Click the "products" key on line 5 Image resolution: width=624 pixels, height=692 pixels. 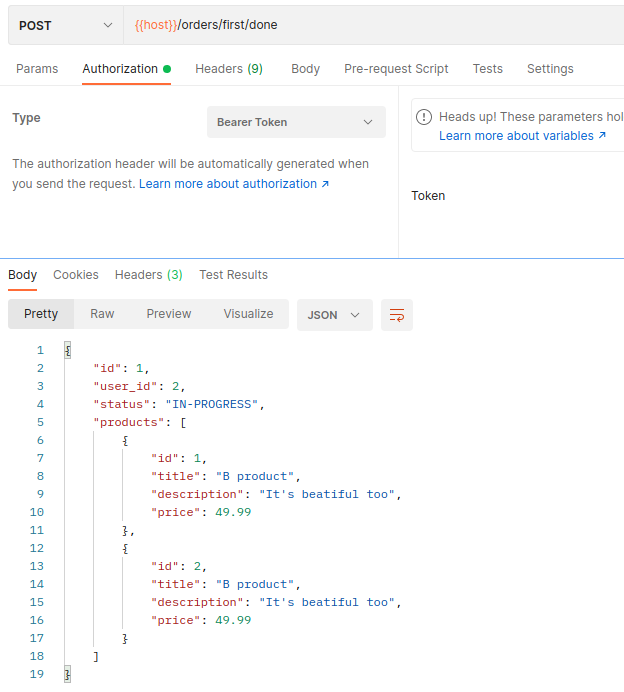tap(129, 422)
